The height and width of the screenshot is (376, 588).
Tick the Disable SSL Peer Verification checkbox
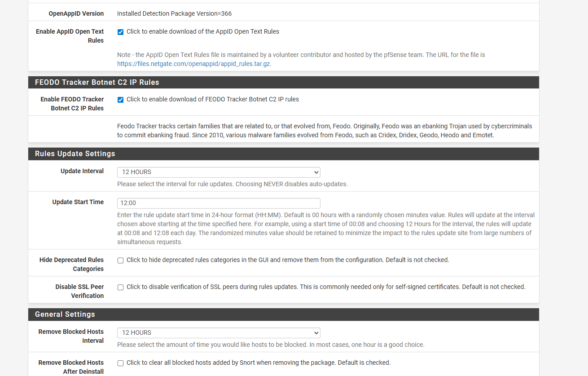(x=120, y=287)
